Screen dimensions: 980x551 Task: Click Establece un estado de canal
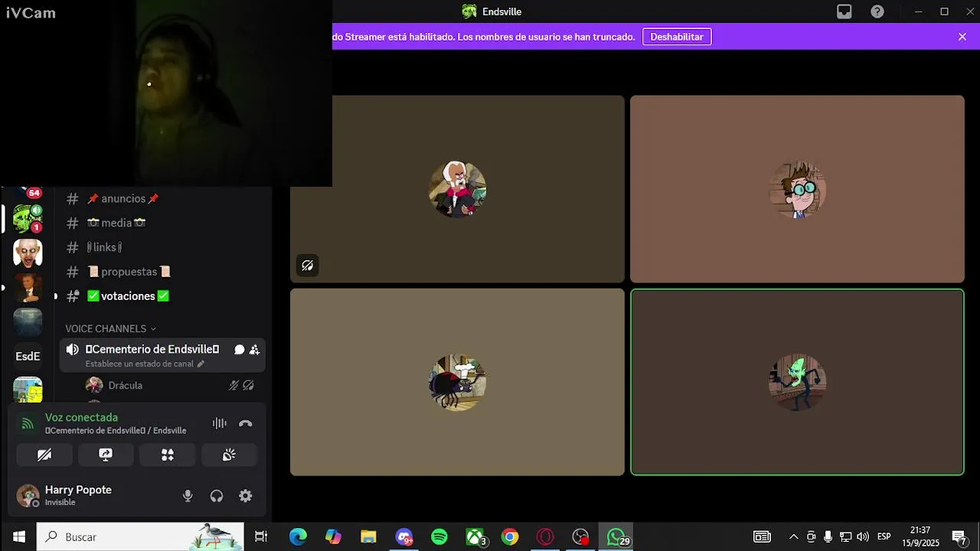145,364
